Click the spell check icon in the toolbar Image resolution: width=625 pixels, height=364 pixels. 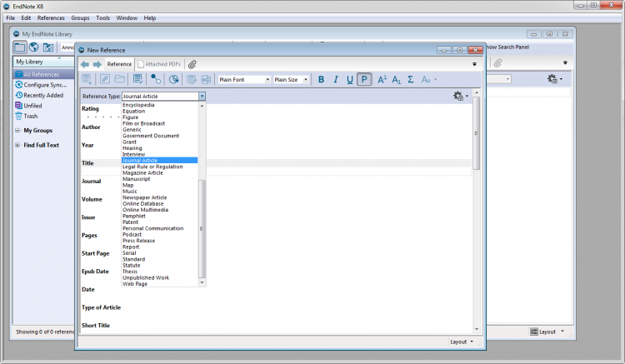click(x=137, y=79)
